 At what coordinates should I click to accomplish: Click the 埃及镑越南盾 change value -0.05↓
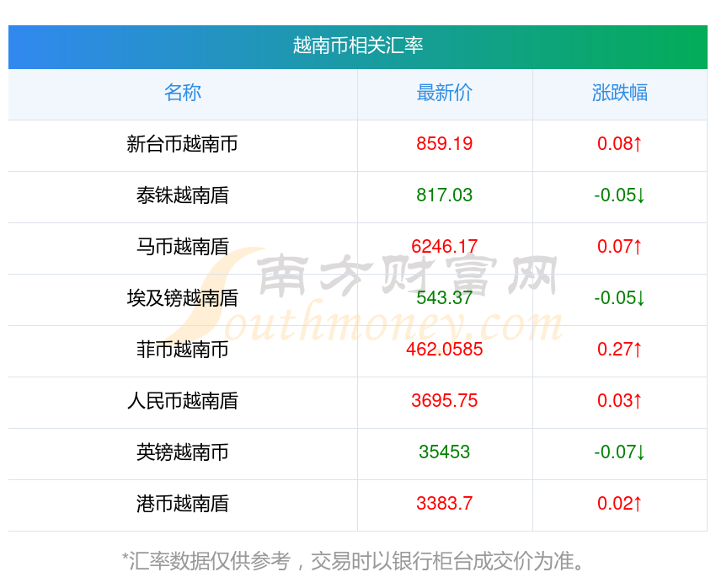(x=620, y=298)
